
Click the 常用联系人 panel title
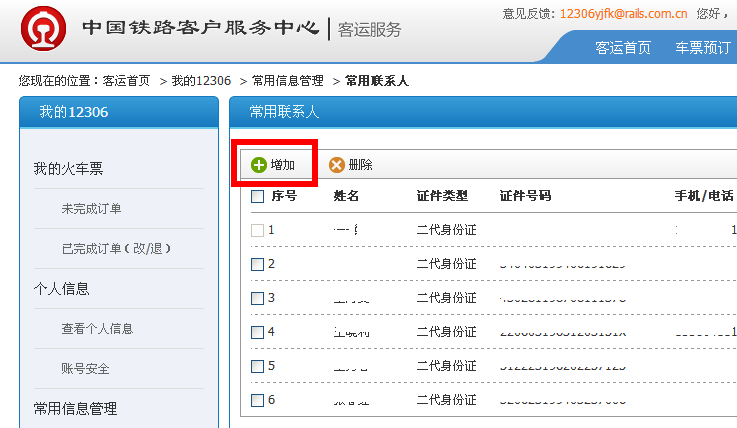click(284, 112)
